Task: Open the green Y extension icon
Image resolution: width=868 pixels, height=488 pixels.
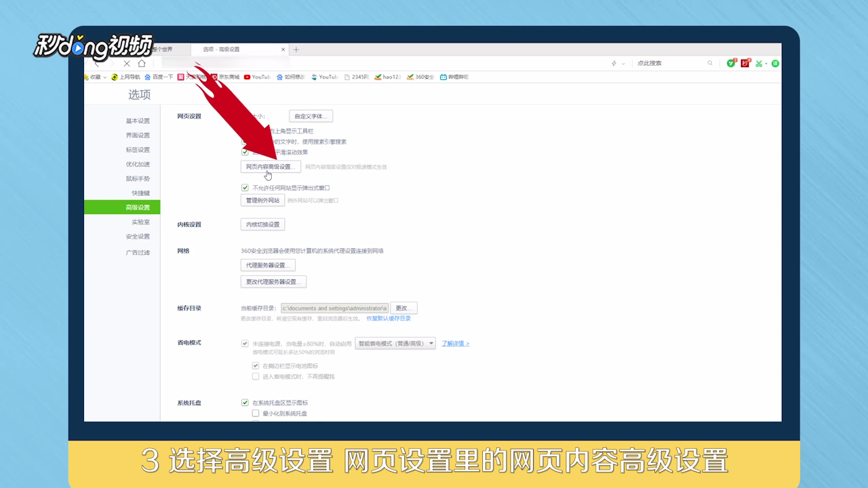Action: pyautogui.click(x=731, y=63)
